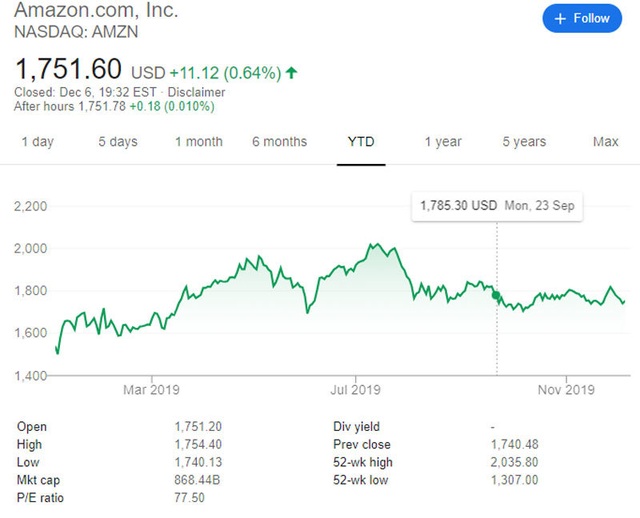The width and height of the screenshot is (640, 518).
Task: Click the Amazon.com, Inc. title
Action: [96, 10]
